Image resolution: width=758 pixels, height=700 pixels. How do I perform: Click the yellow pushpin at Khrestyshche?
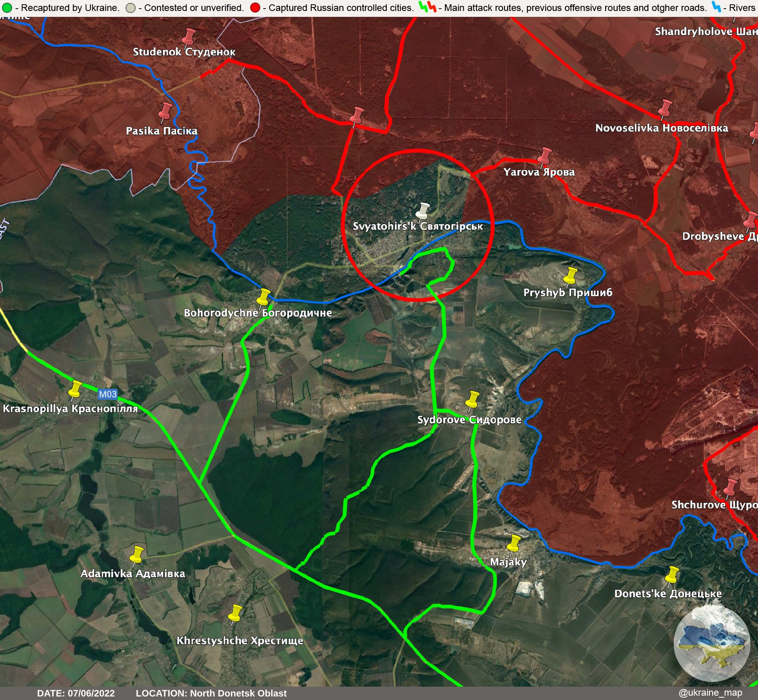tap(236, 613)
